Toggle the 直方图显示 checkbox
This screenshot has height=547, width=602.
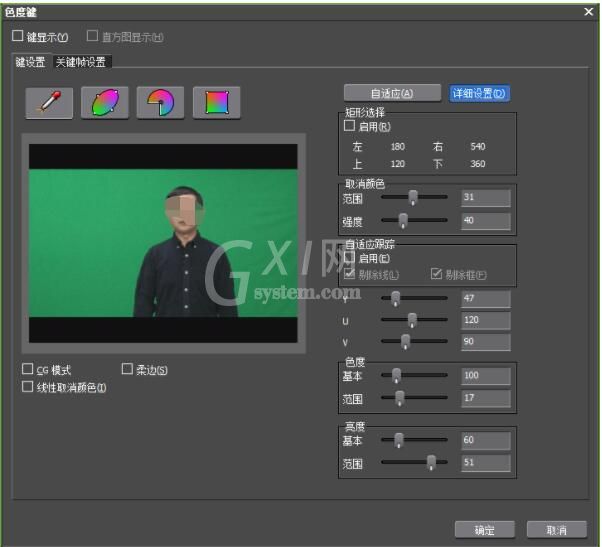(x=92, y=36)
